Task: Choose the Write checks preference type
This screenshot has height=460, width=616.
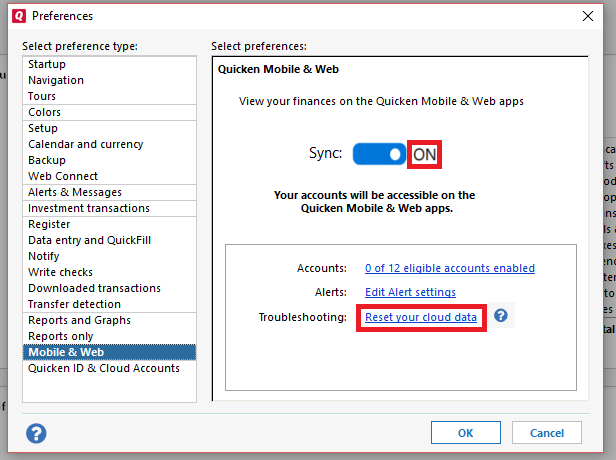Action: click(x=109, y=272)
